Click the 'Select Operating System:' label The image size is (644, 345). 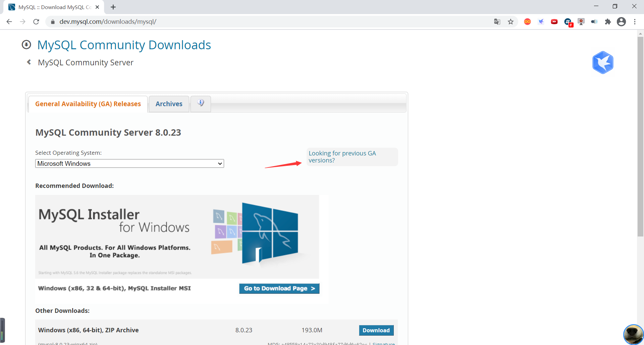(68, 153)
